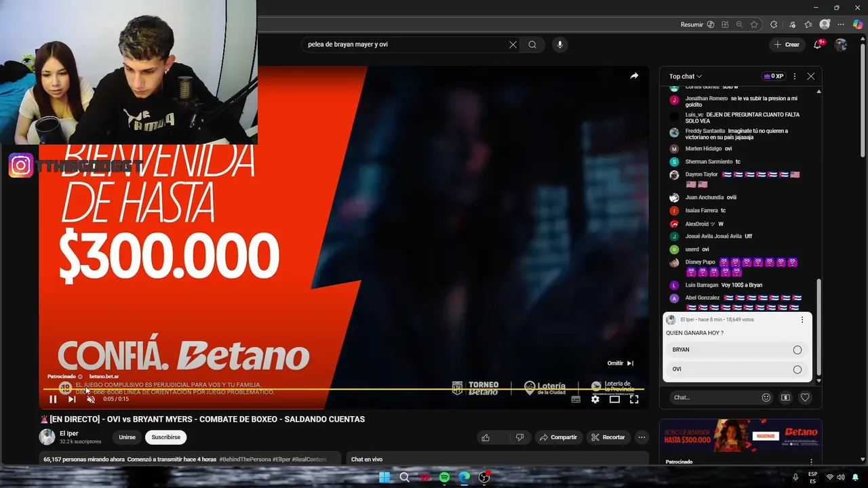The width and height of the screenshot is (868, 488).
Task: Open OBS Studio from the taskbar
Action: tap(484, 477)
